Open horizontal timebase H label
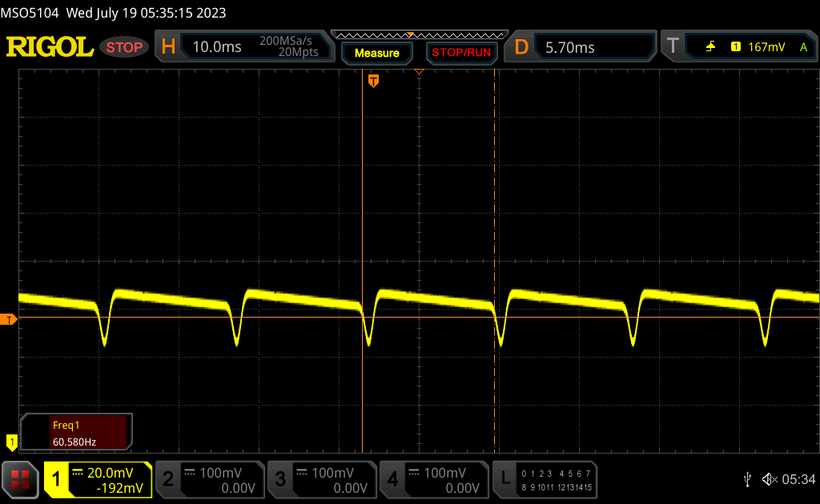The height and width of the screenshot is (504, 820). 168,47
